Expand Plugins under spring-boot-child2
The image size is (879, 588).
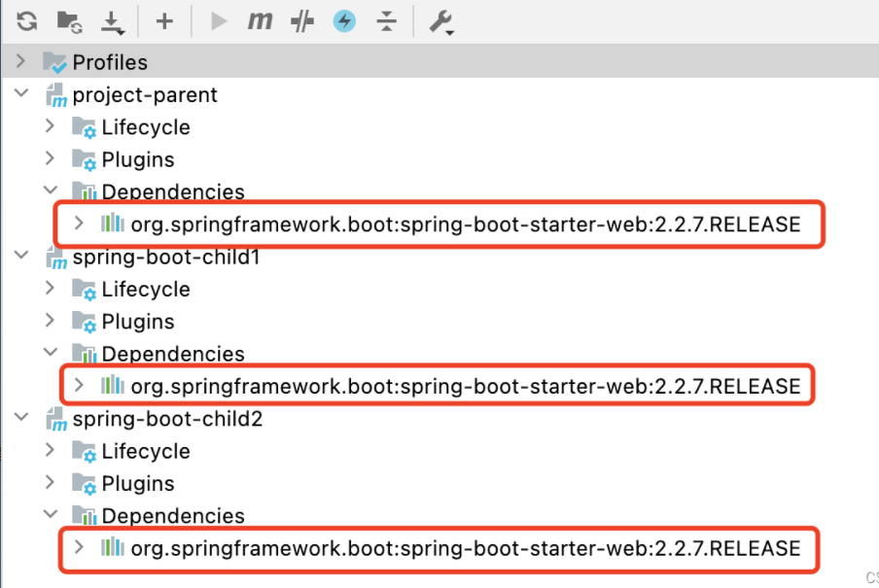[48, 483]
